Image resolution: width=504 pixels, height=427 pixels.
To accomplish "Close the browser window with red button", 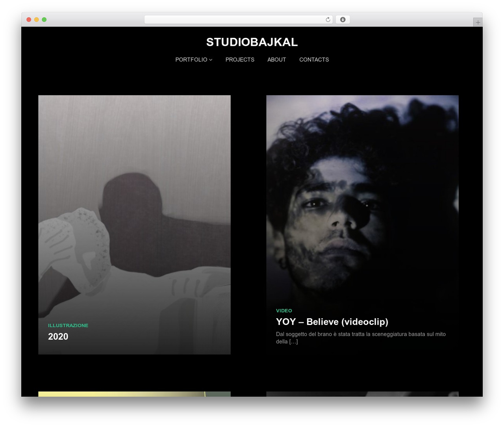I will pyautogui.click(x=29, y=20).
